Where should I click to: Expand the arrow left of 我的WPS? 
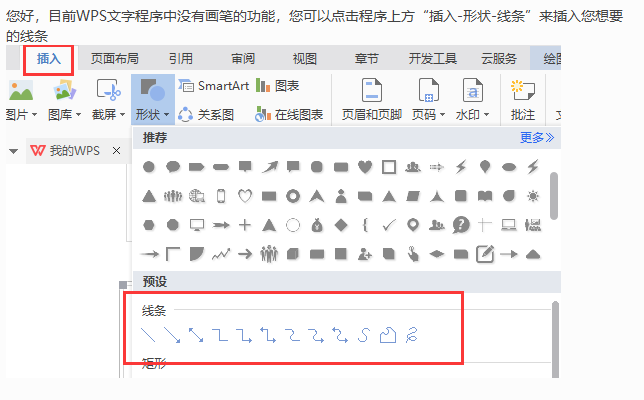[x=14, y=151]
